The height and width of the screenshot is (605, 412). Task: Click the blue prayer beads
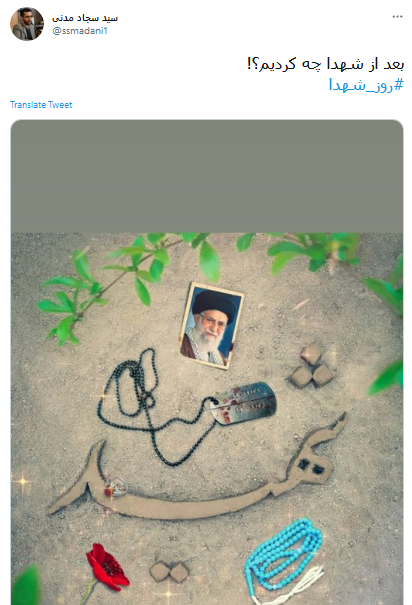pyautogui.click(x=284, y=555)
